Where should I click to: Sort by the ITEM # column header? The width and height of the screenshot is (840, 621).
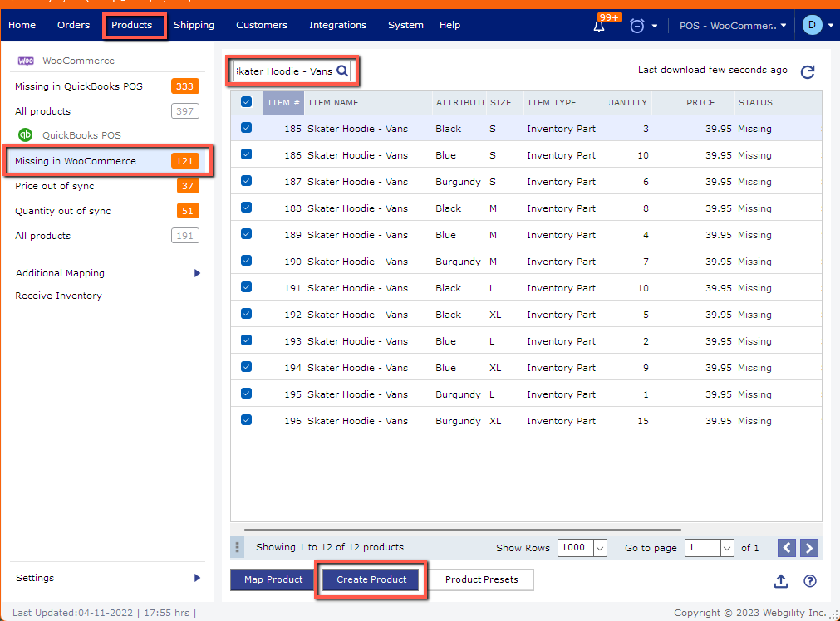point(283,102)
